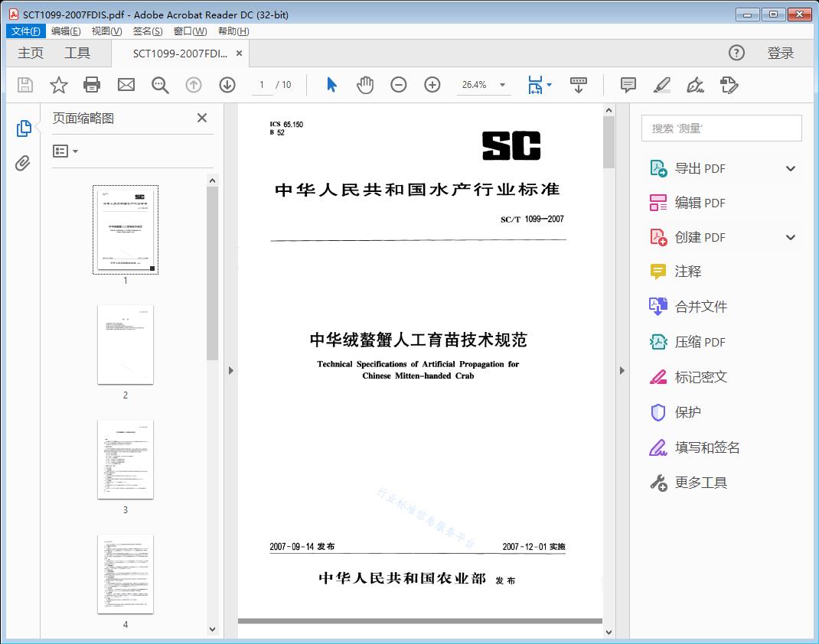
Task: Open the 视图(V) menu
Action: point(106,31)
